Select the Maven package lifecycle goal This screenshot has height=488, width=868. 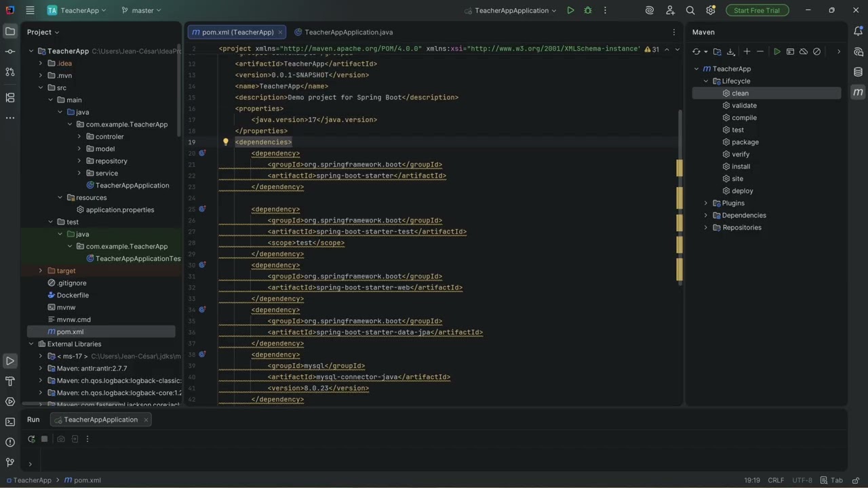tap(745, 142)
